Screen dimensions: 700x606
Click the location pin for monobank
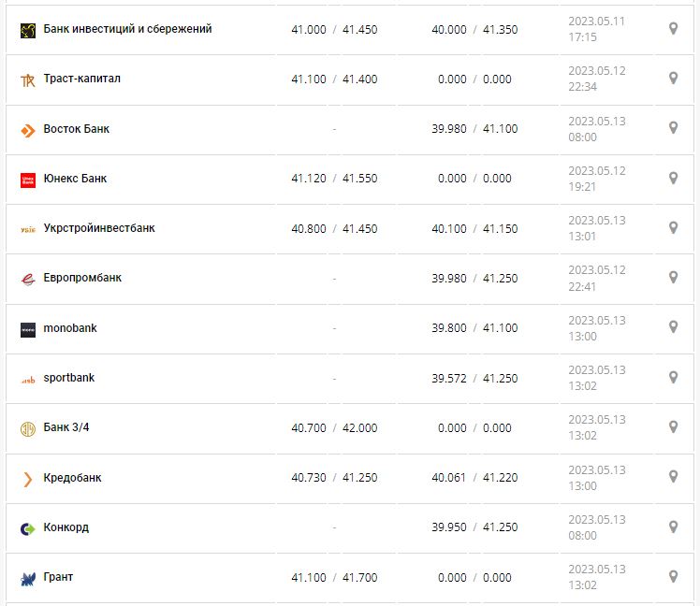[673, 327]
